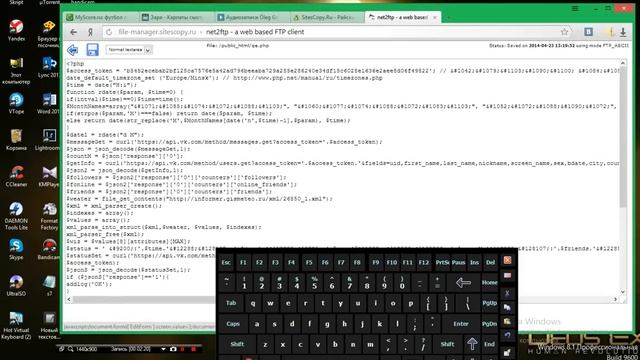Open the browser hamburger menu
Image resolution: width=640 pixels, height=360 pixels.
tap(575, 9)
